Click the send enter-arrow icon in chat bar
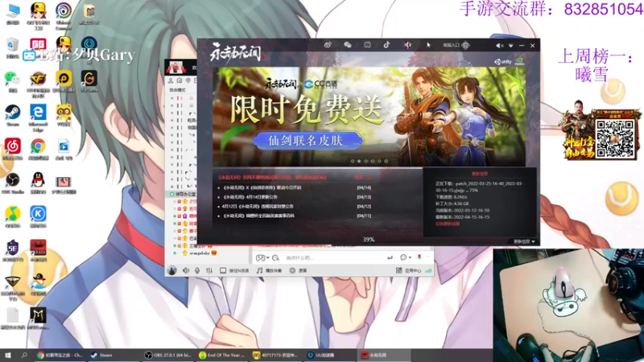This screenshot has width=644, height=362. [x=390, y=257]
